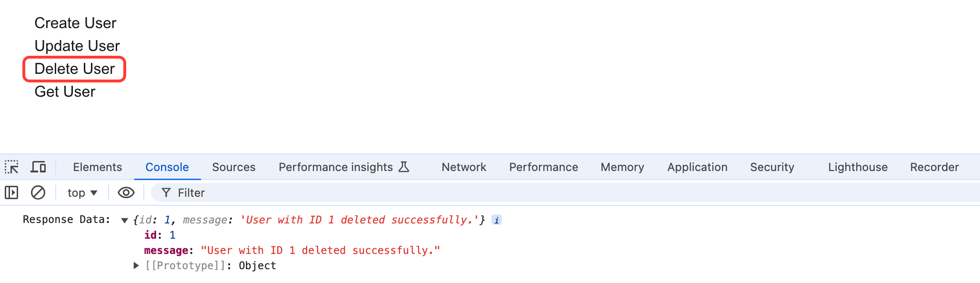Click the inspect element selector icon

click(x=11, y=167)
